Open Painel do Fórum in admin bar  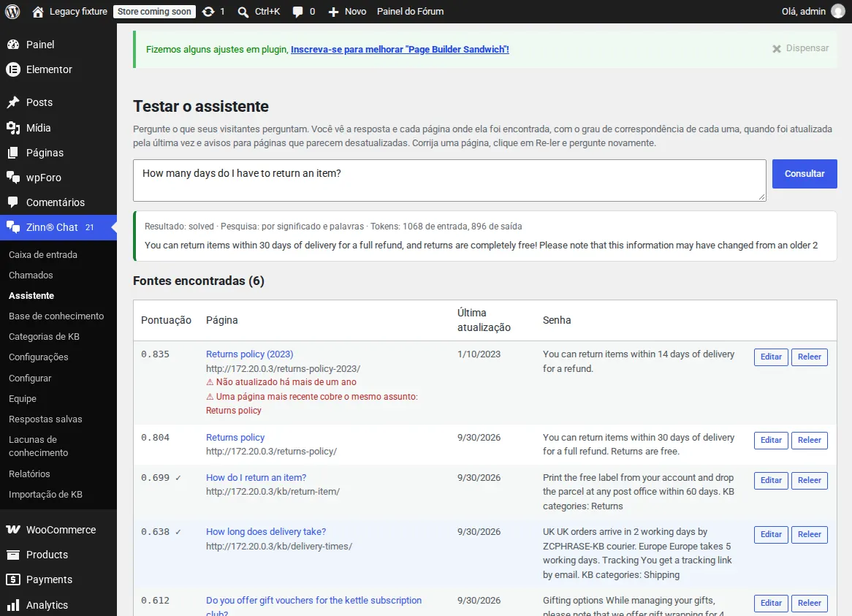pos(410,12)
